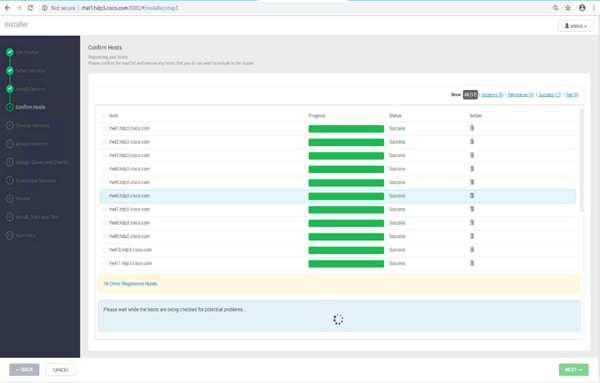Click the trash icon for rhel6.hdp3.cisco.com
The height and width of the screenshot is (383, 600).
pyautogui.click(x=472, y=196)
